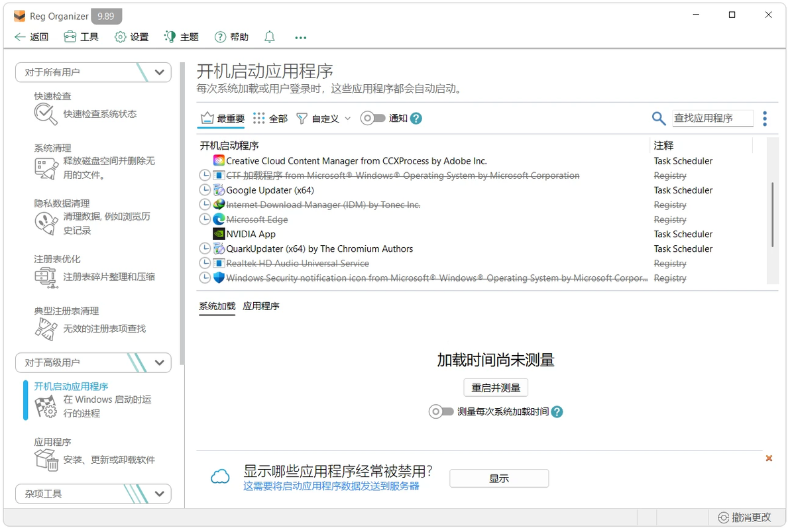Click the startup list scrollbar
This screenshot has width=790, height=532.
tap(772, 214)
